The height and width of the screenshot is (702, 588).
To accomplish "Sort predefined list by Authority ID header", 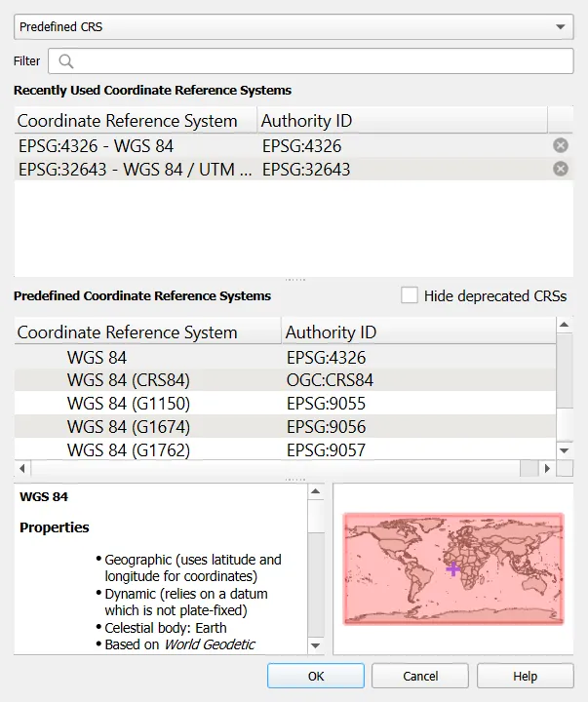I will 418,331.
